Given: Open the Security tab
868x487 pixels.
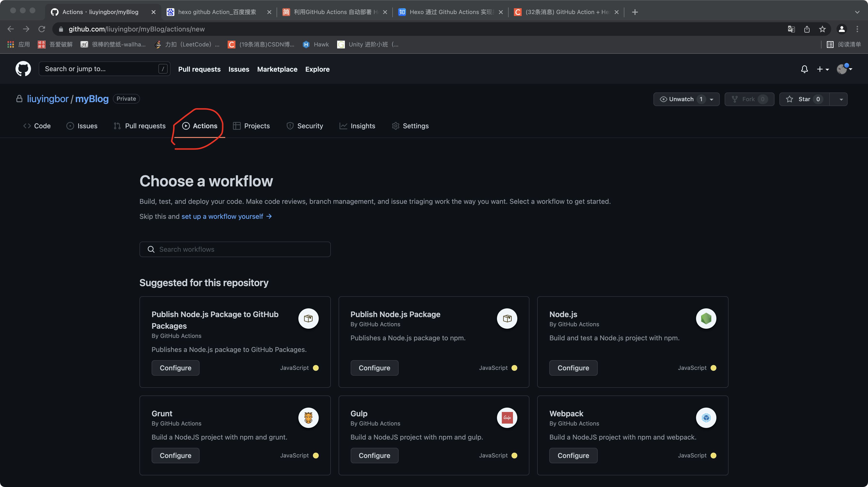Looking at the screenshot, I should tap(305, 126).
